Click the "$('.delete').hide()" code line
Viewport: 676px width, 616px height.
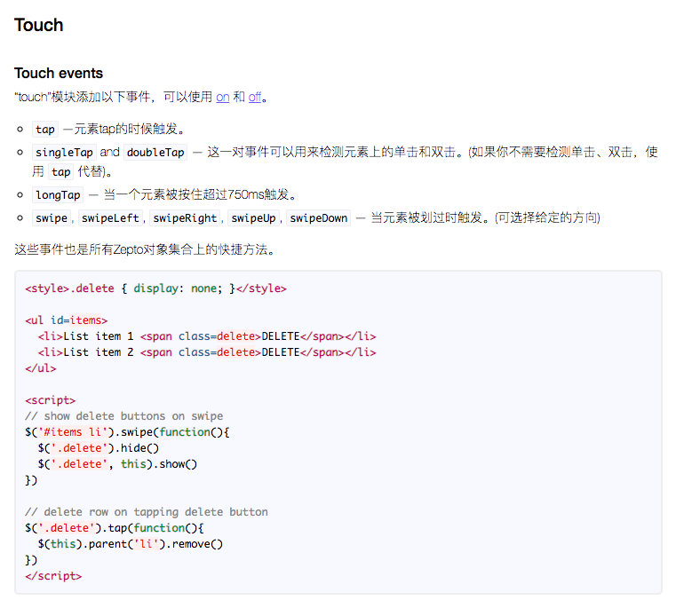coord(99,448)
